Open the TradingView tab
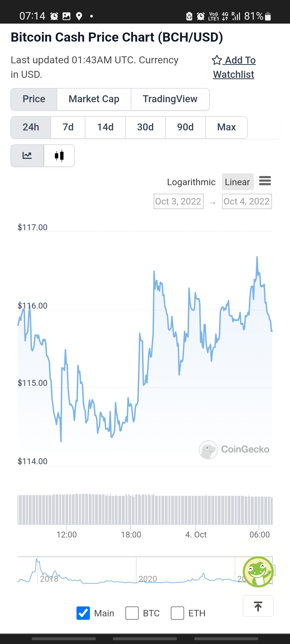The height and width of the screenshot is (644, 290). (x=170, y=99)
